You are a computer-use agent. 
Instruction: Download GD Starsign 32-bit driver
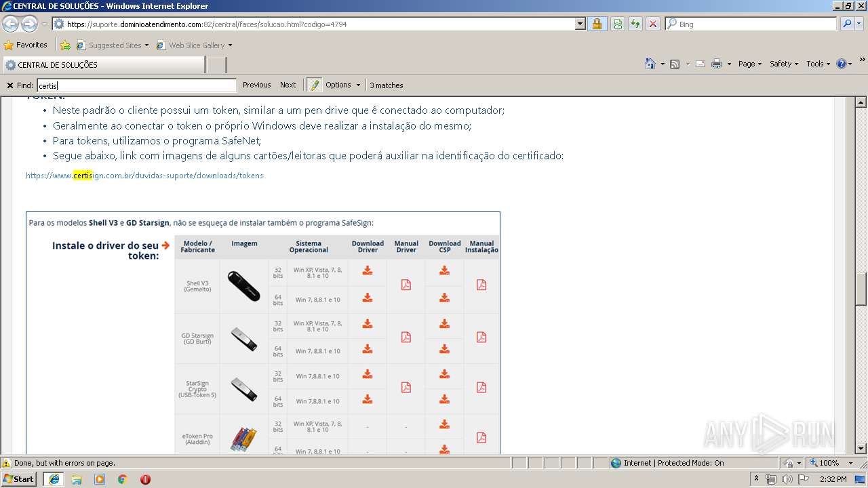tap(368, 324)
